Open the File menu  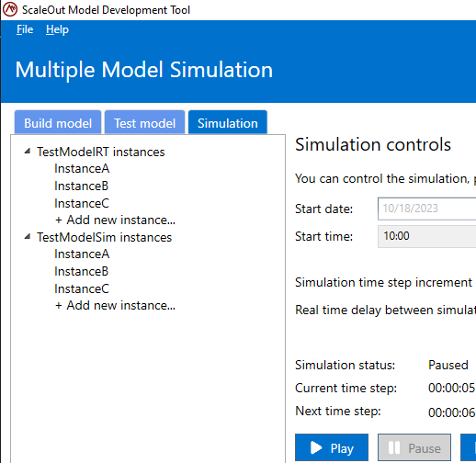(x=25, y=29)
